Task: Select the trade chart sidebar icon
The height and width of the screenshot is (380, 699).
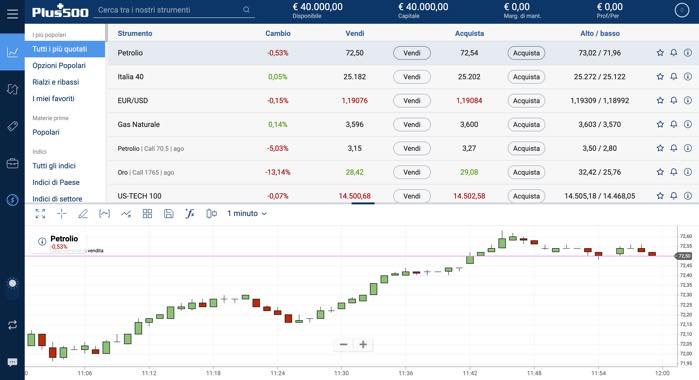Action: 12,52
